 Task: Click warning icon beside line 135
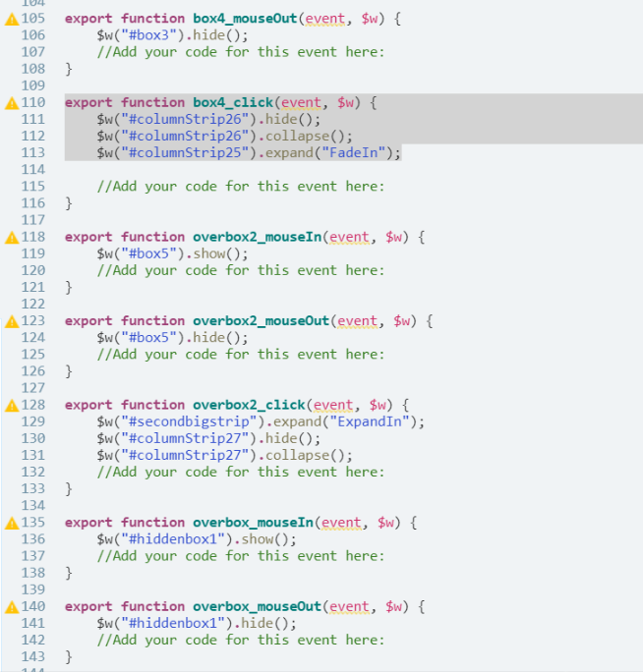tap(12, 523)
